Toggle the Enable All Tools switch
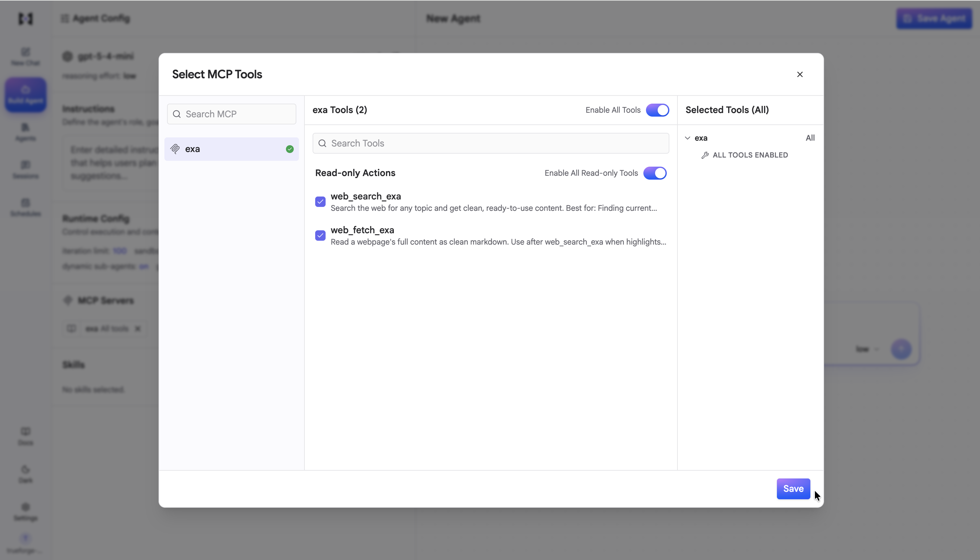 (657, 110)
